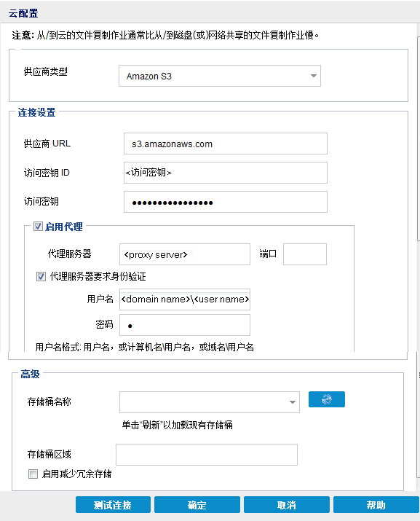
Task: Toggle the 启用代理 checkbox
Action: point(38,227)
